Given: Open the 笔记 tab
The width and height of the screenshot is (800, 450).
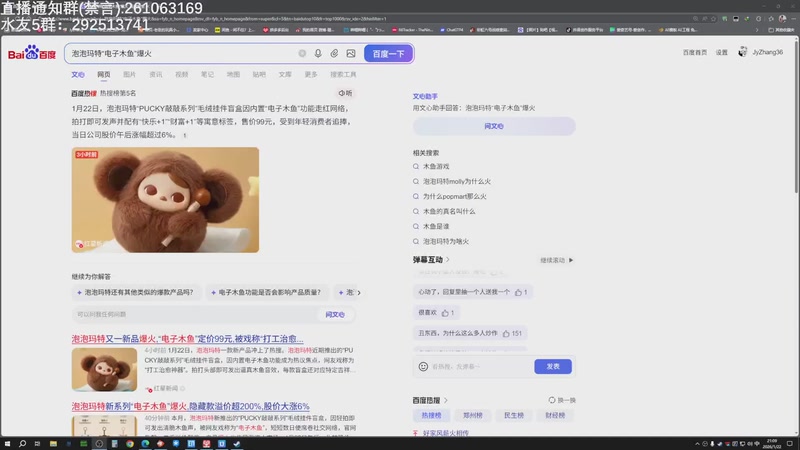Looking at the screenshot, I should point(207,74).
